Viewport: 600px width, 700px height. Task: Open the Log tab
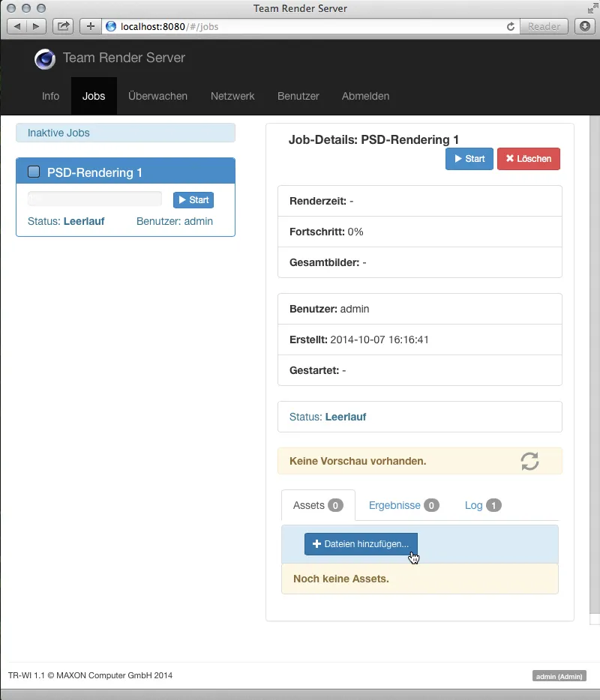coord(483,505)
